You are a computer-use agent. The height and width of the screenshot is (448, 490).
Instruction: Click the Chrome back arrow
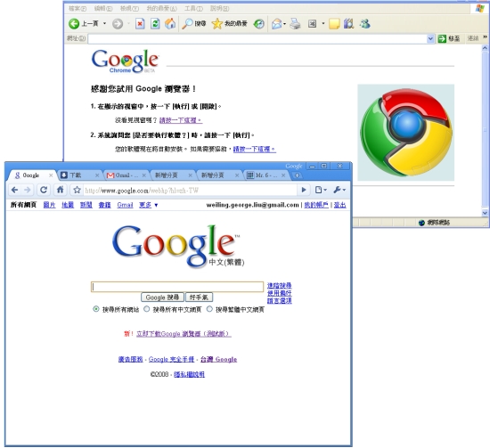tap(14, 190)
